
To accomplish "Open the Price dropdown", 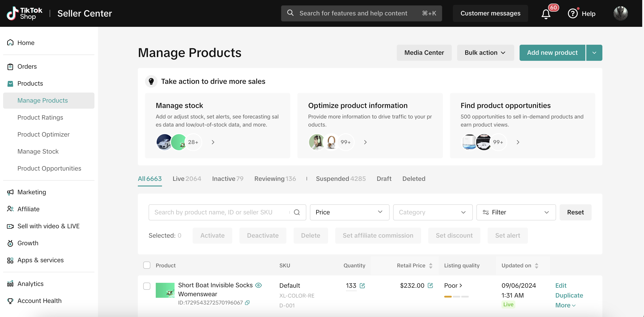I will click(349, 212).
